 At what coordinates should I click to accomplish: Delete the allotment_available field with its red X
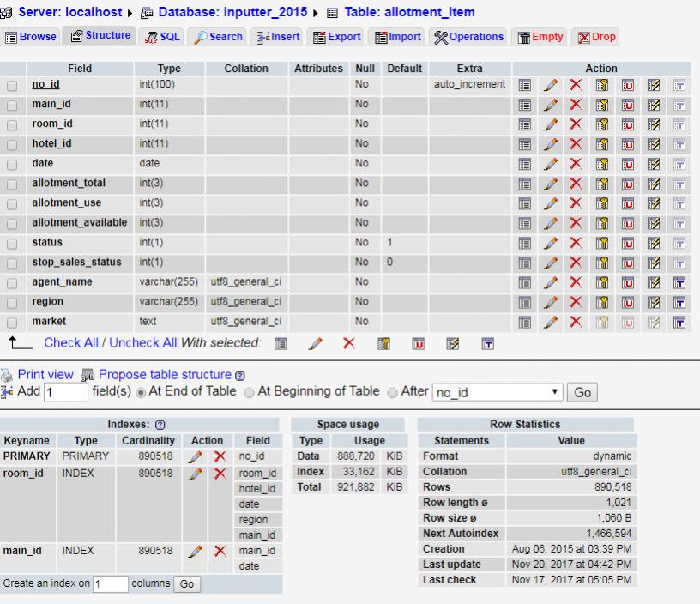(576, 223)
